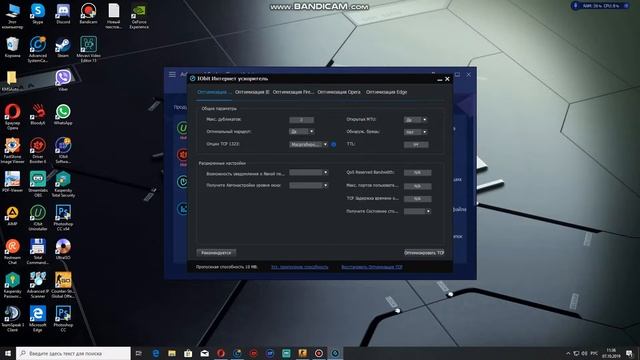
Task: Switch to the Оптимизация IE tab
Action: [x=252, y=92]
